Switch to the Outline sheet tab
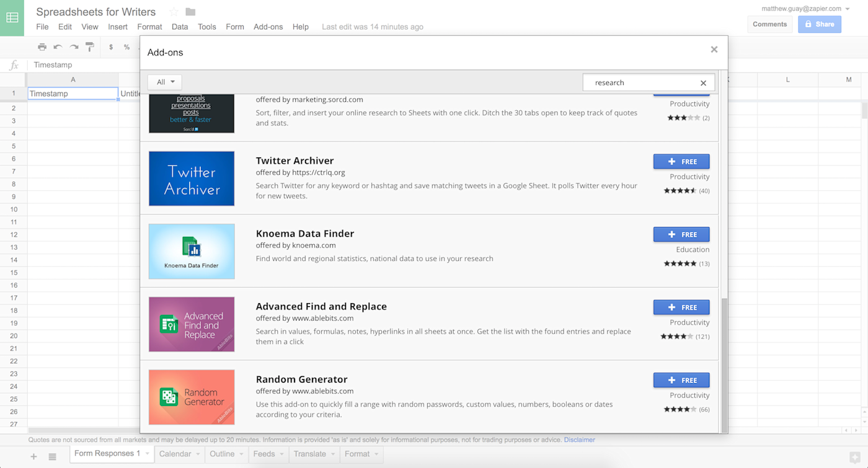868x468 pixels. pyautogui.click(x=222, y=454)
